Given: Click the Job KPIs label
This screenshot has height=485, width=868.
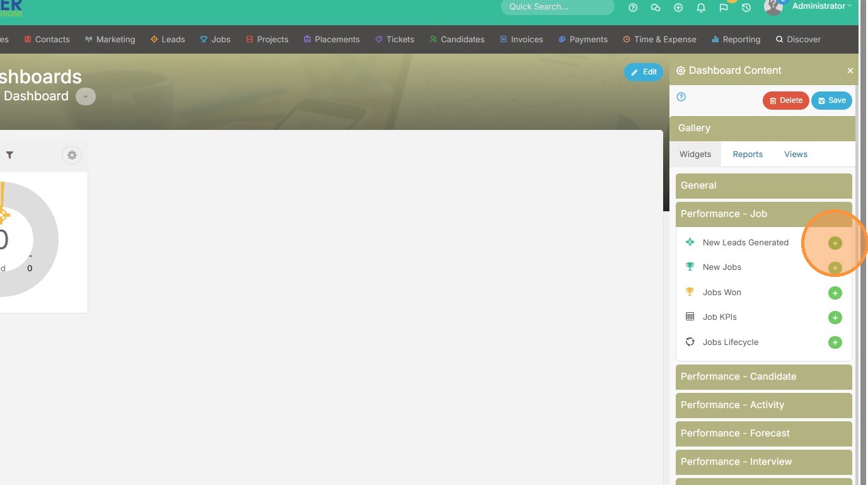Looking at the screenshot, I should point(720,317).
